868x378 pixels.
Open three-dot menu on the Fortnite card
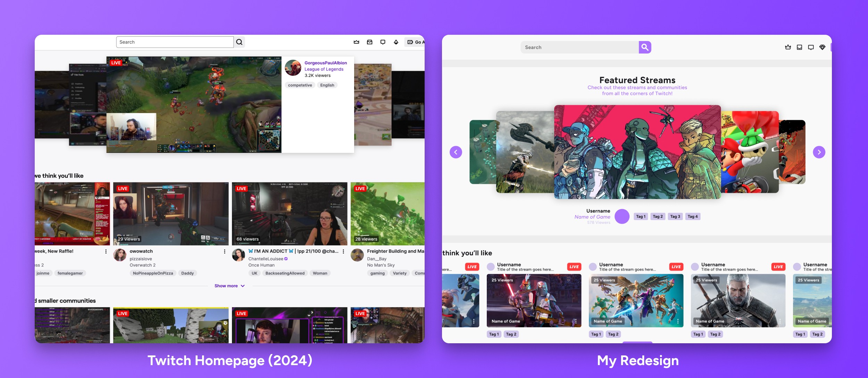(x=678, y=321)
